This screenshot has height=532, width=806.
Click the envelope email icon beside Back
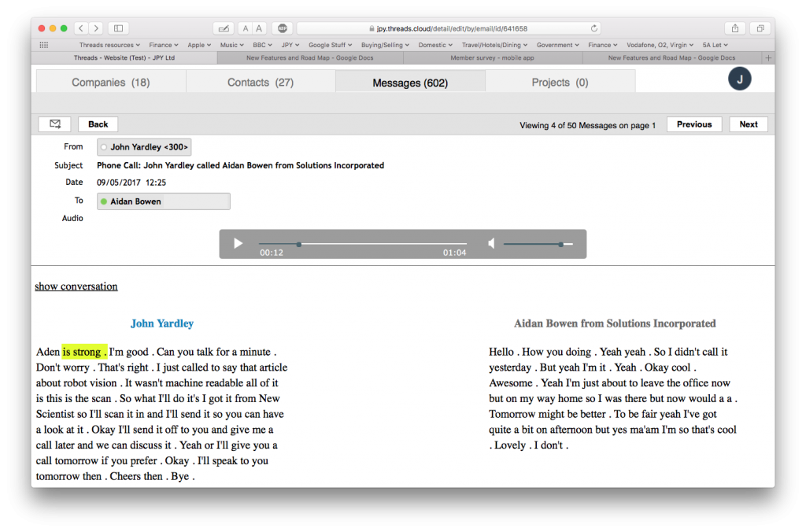pyautogui.click(x=55, y=124)
